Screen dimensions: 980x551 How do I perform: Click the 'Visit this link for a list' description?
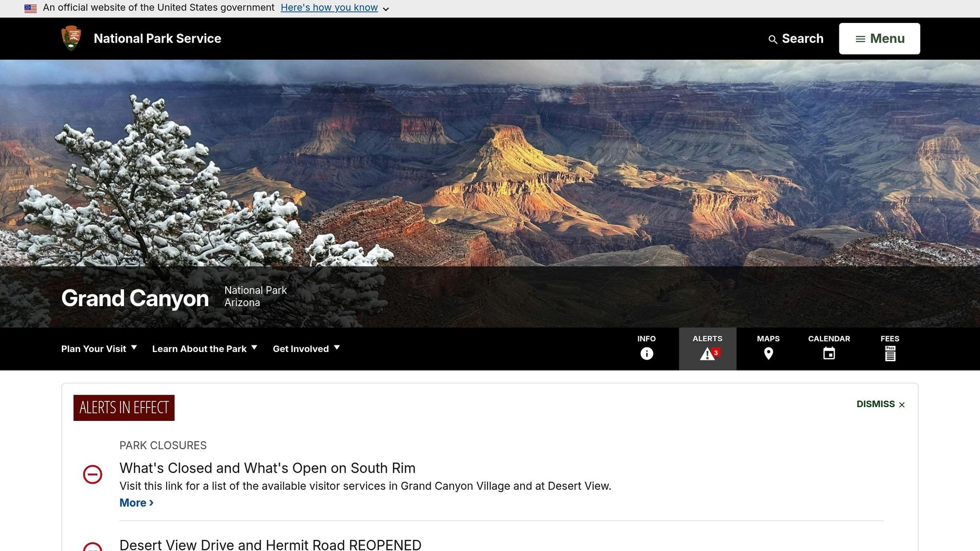365,486
